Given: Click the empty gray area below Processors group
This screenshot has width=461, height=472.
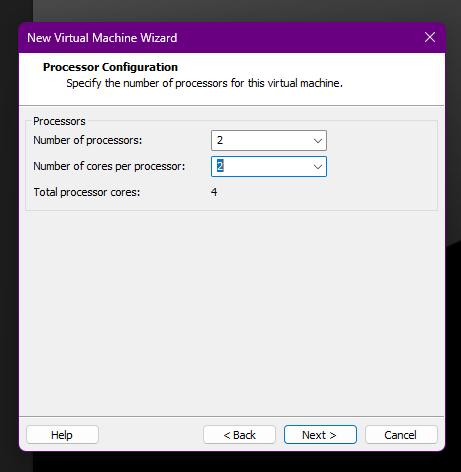Looking at the screenshot, I should pyautogui.click(x=232, y=313).
